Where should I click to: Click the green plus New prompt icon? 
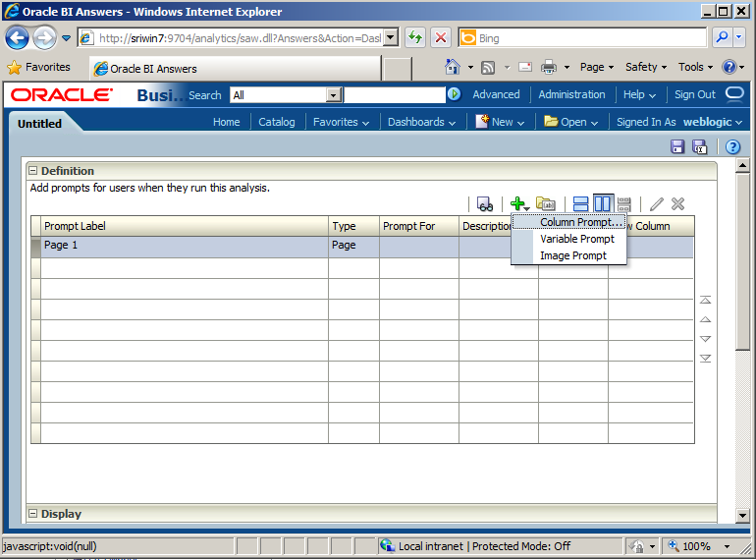click(x=519, y=204)
